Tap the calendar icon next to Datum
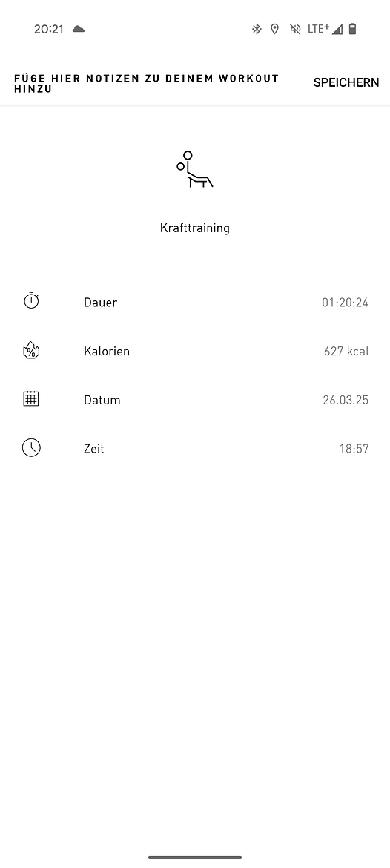The width and height of the screenshot is (390, 868). point(31,398)
